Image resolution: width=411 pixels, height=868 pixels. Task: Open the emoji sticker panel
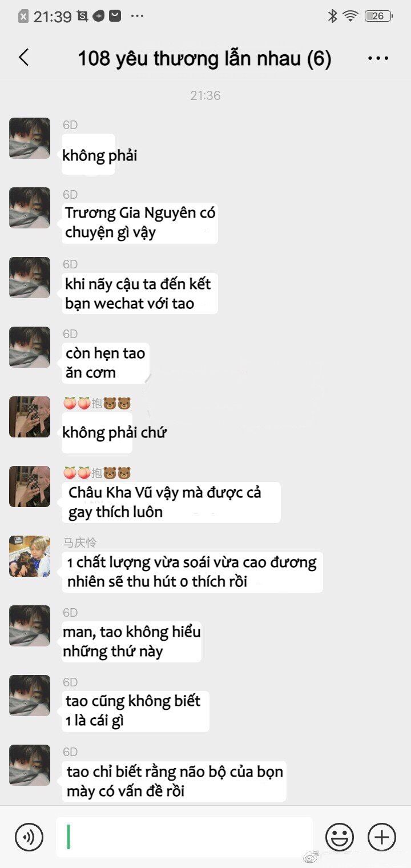tap(340, 838)
